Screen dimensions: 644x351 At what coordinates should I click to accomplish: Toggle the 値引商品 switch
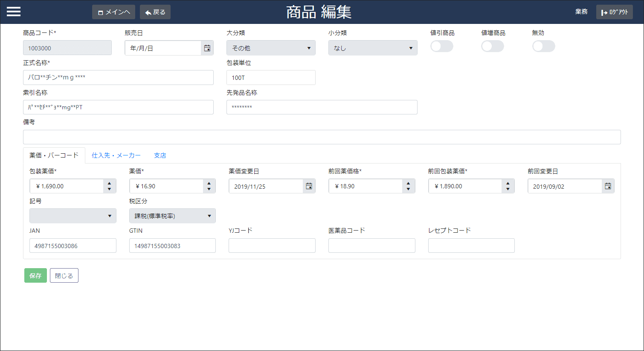(x=442, y=46)
